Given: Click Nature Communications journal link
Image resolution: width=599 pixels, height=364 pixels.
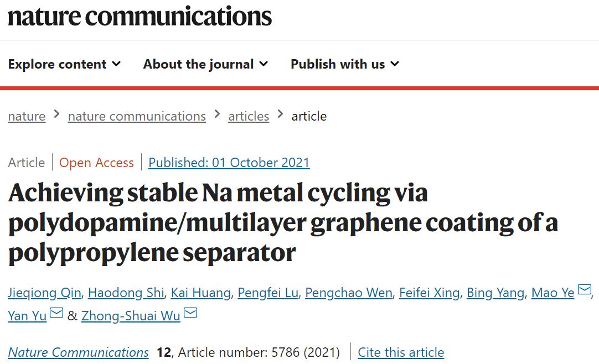Looking at the screenshot, I should (x=78, y=352).
